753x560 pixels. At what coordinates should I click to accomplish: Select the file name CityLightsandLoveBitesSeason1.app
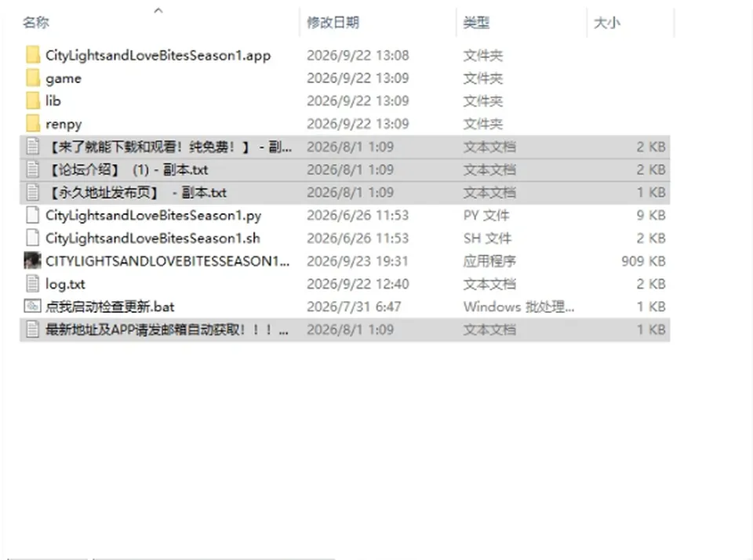click(x=158, y=56)
